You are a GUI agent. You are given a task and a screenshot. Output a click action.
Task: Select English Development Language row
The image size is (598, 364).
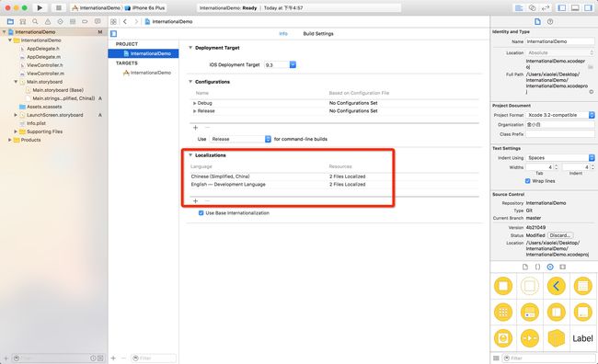[x=334, y=184]
